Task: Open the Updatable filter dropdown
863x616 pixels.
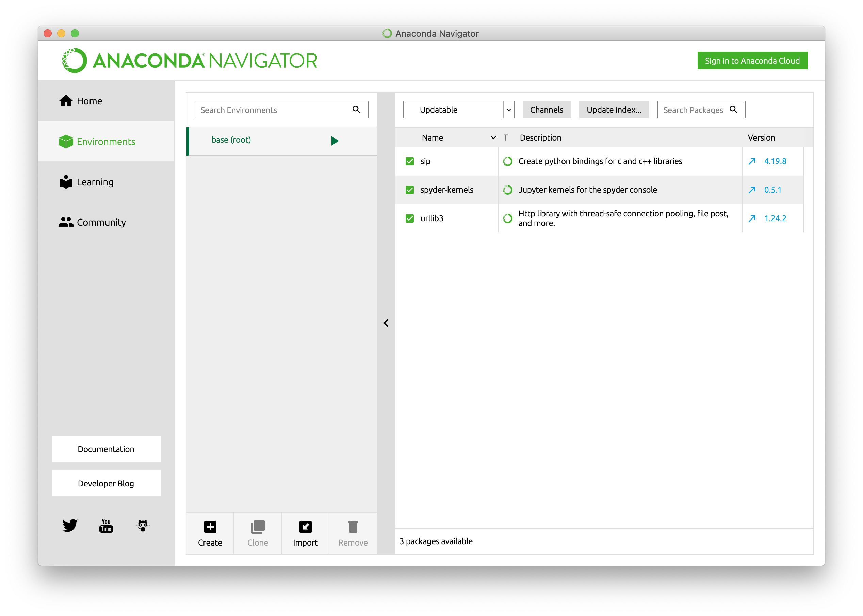Action: [x=458, y=110]
